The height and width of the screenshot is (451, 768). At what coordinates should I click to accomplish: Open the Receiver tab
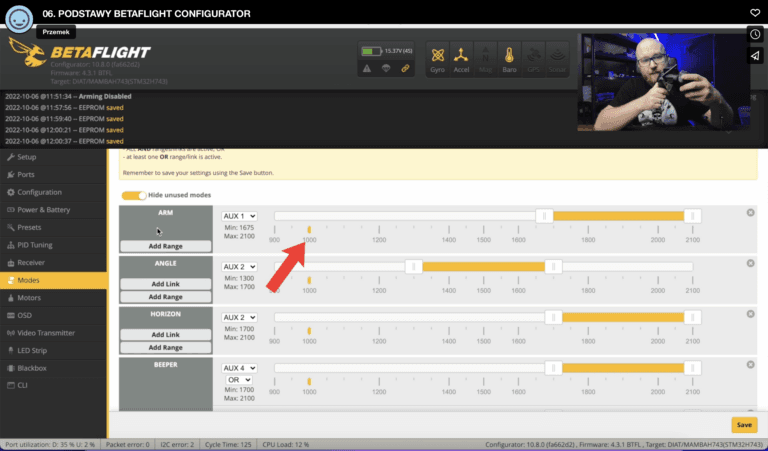coord(53,263)
